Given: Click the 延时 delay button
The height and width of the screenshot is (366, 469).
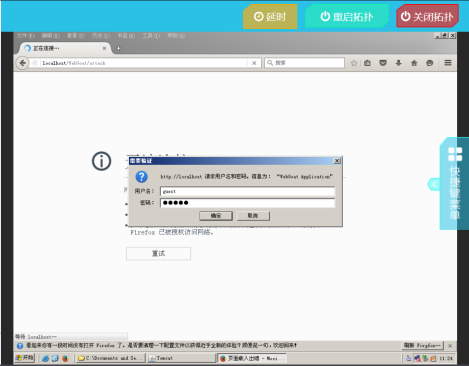Looking at the screenshot, I should [270, 16].
